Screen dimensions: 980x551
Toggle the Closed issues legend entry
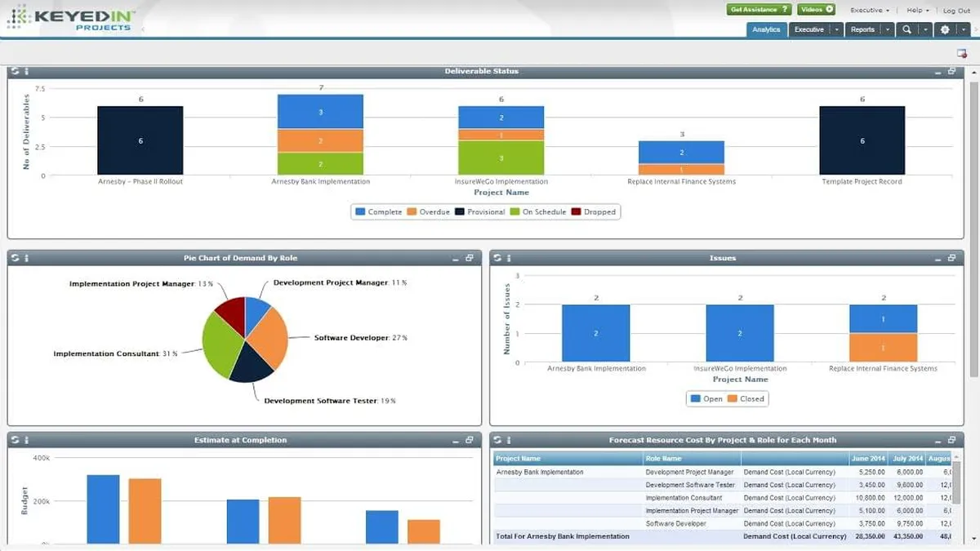pyautogui.click(x=746, y=399)
